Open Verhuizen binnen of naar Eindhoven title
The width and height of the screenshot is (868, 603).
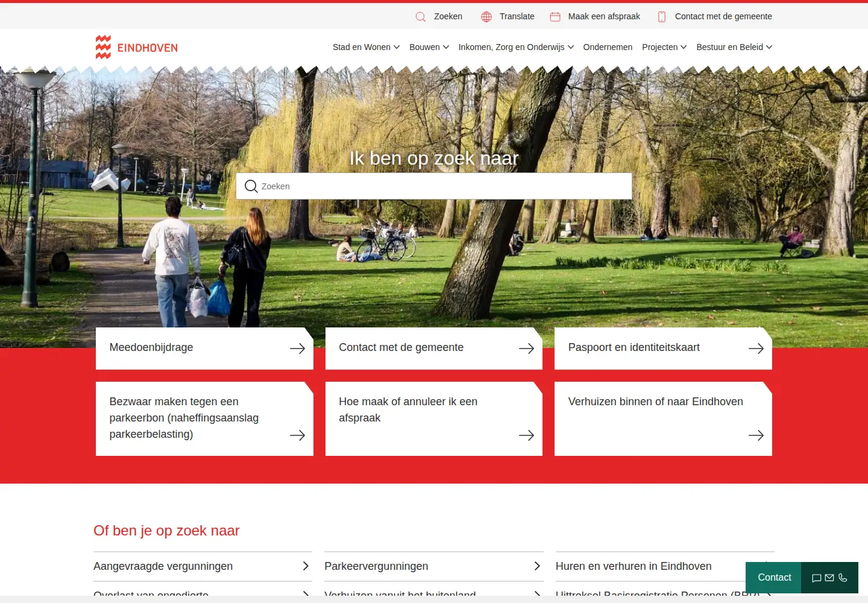point(656,402)
